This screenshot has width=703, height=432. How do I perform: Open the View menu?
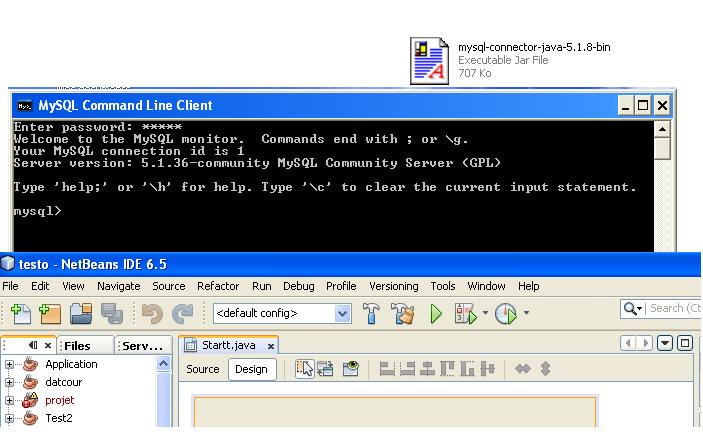pos(73,286)
